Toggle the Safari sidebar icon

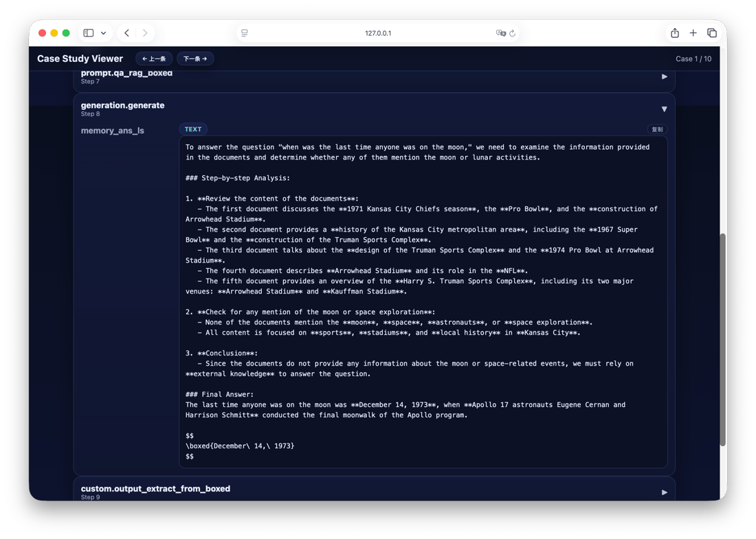pos(88,33)
